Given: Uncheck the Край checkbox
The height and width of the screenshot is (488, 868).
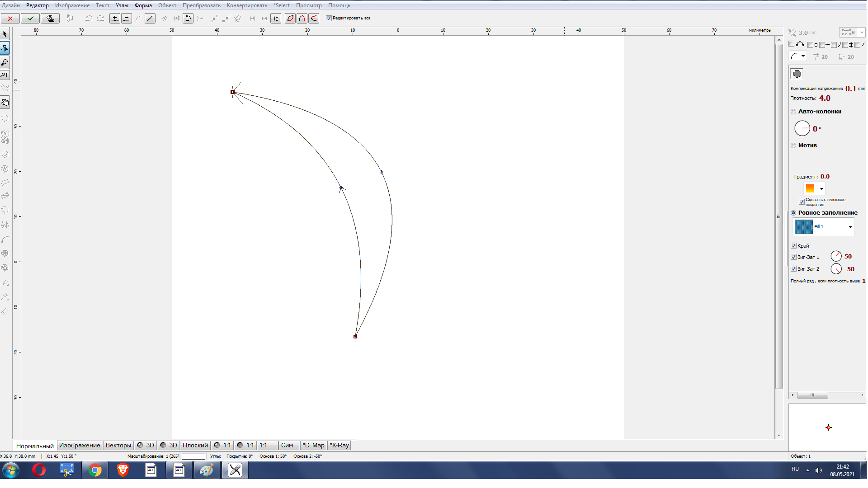Looking at the screenshot, I should pos(793,246).
